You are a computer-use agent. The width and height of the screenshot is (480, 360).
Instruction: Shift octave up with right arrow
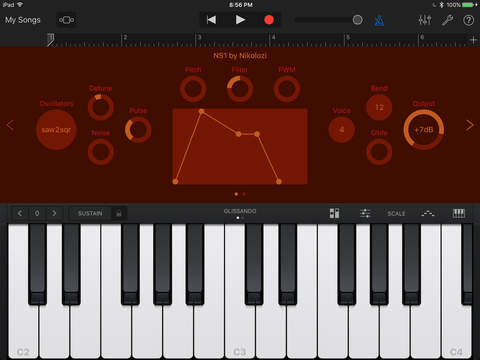[x=54, y=213]
